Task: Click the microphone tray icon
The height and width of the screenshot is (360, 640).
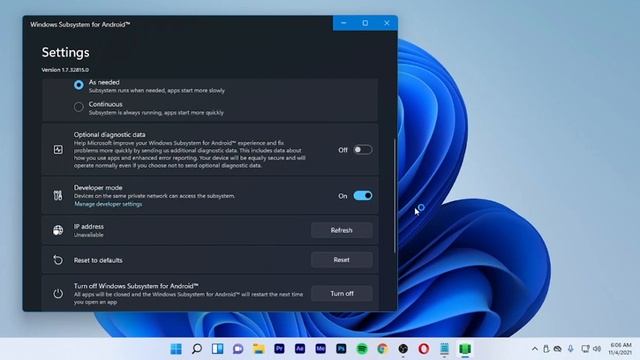Action: (x=571, y=349)
